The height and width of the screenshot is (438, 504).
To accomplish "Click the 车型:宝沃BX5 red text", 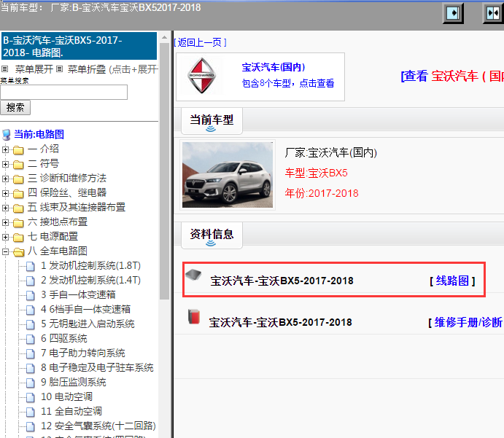I will click(x=317, y=173).
